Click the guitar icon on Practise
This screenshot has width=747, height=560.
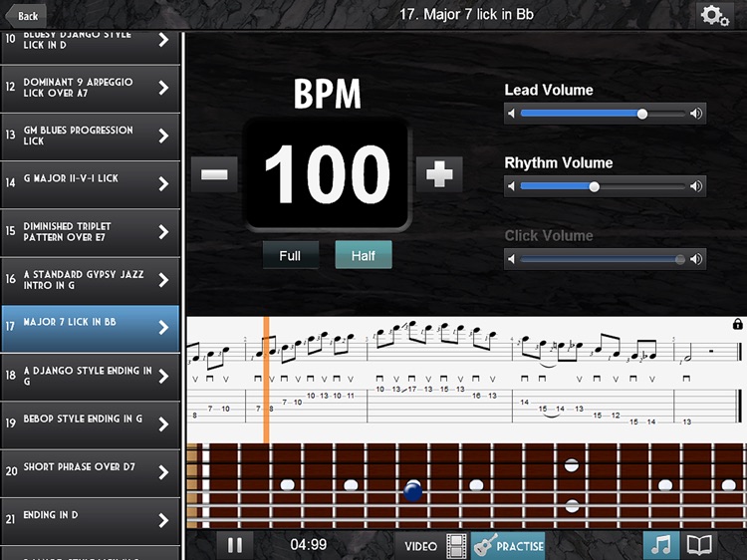click(485, 545)
